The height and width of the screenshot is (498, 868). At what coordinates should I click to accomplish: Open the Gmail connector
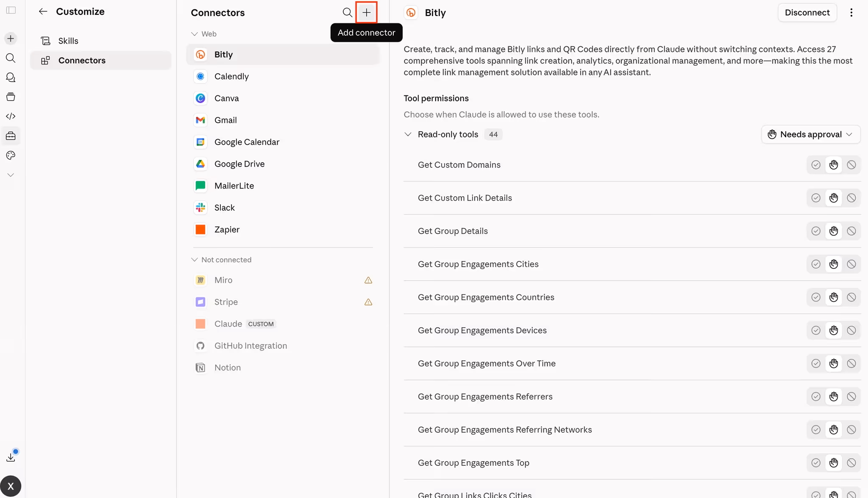(283, 120)
